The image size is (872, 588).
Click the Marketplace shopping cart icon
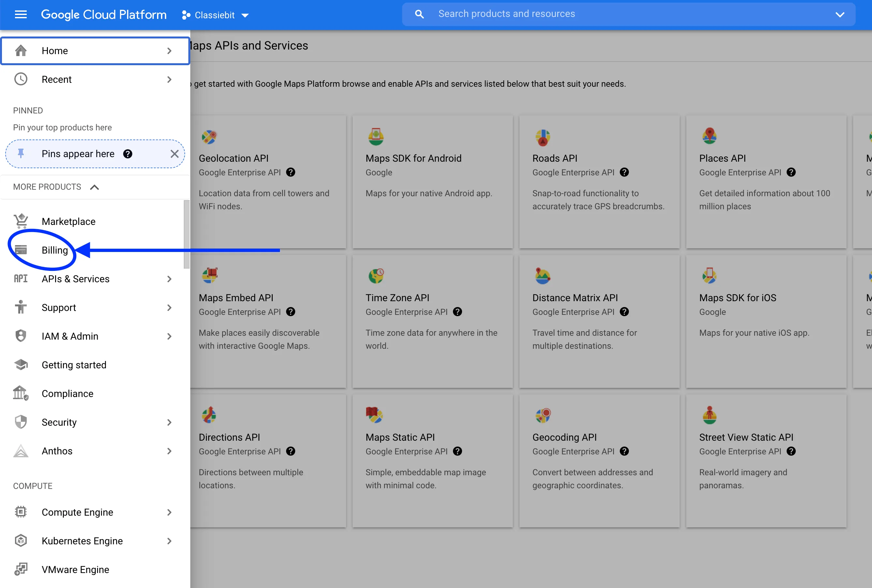21,221
